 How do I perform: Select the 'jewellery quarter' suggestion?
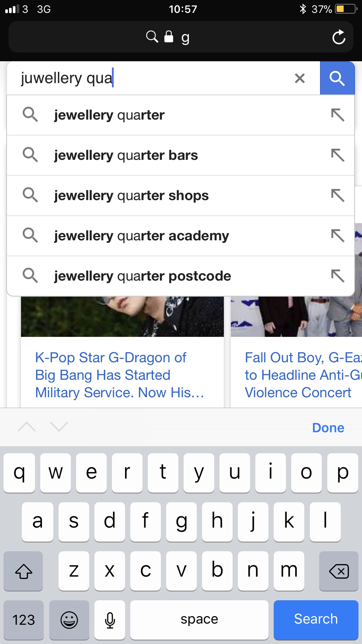coord(109,115)
